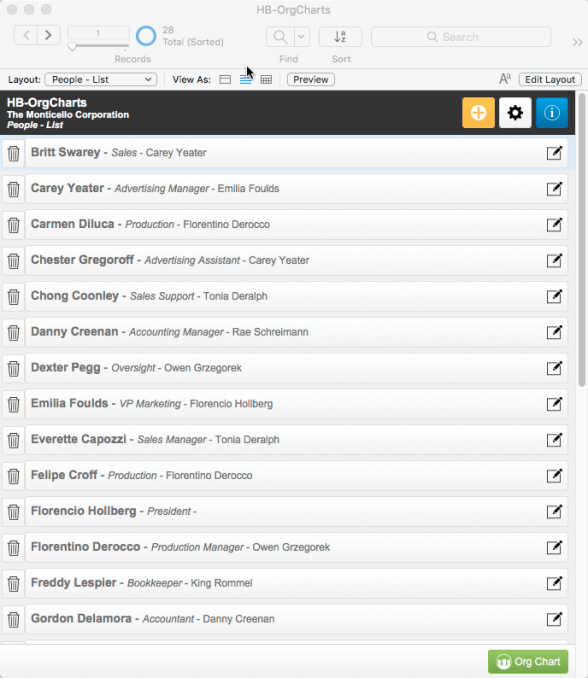Screen dimensions: 588x678
Task: Delete Danny Creenan via trash icon
Action: click(x=13, y=333)
